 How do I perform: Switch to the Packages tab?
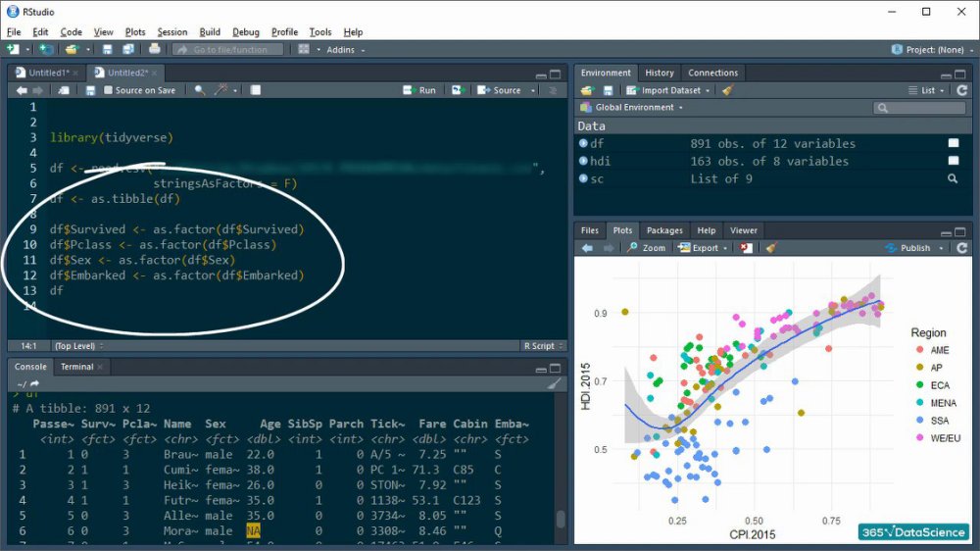[664, 230]
